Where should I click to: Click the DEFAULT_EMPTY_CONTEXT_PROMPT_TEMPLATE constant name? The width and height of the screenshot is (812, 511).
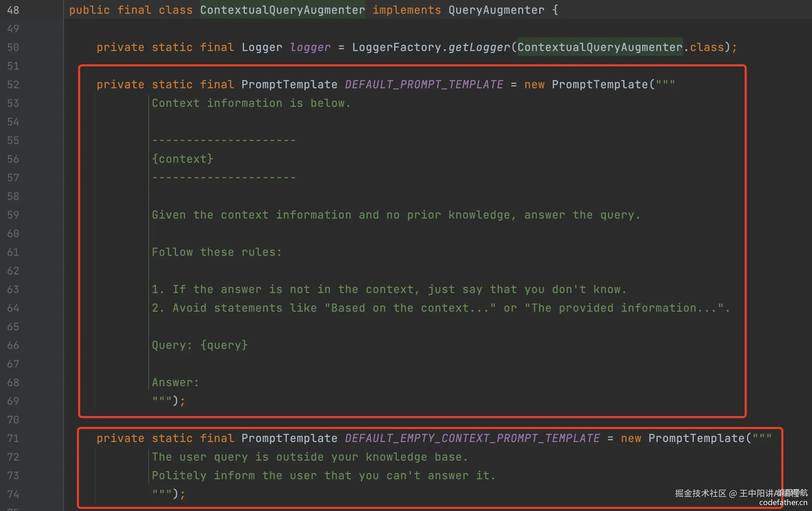pyautogui.click(x=472, y=438)
